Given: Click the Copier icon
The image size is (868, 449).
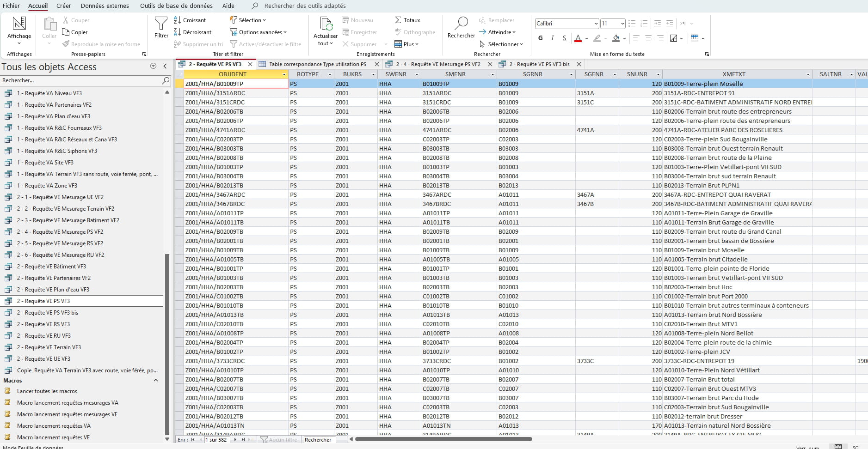Looking at the screenshot, I should [66, 32].
